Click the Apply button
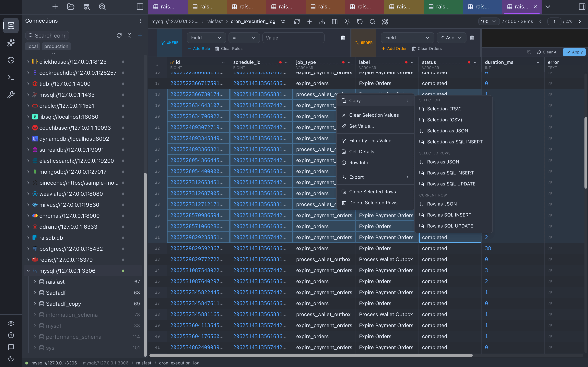The height and width of the screenshot is (367, 588). 574,52
